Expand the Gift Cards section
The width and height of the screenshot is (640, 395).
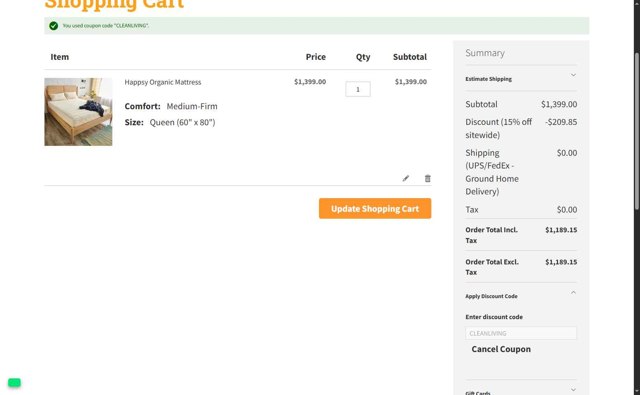point(521,391)
